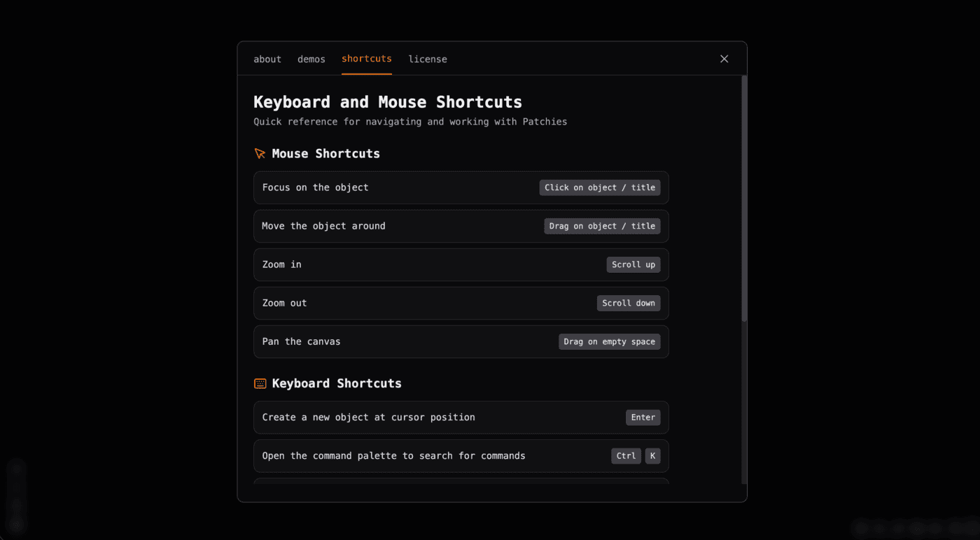The image size is (980, 540).
Task: Click the Zoom in shortcut row
Action: [x=461, y=264]
